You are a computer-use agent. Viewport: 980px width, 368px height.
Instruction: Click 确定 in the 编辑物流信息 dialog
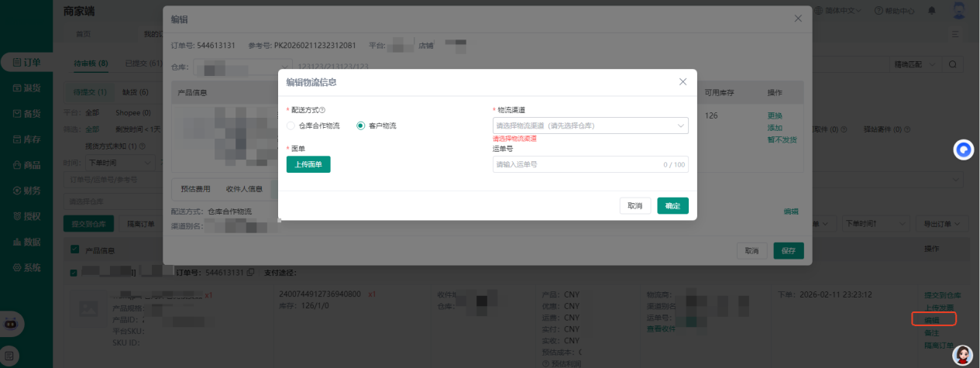click(x=672, y=206)
